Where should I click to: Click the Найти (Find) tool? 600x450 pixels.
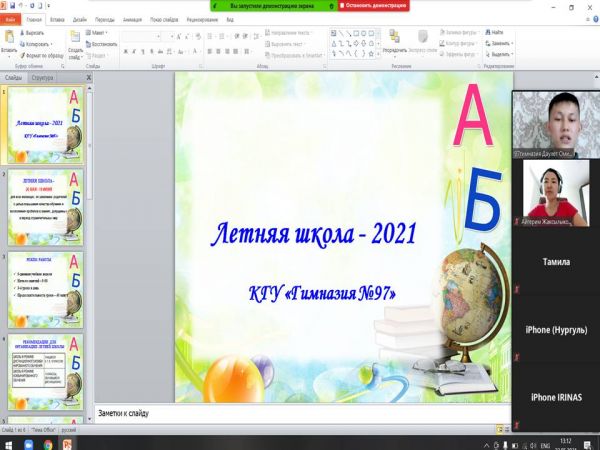[496, 32]
